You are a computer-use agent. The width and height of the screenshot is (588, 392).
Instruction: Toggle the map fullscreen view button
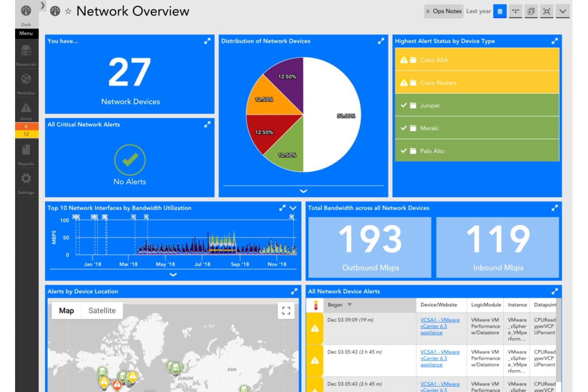(286, 311)
